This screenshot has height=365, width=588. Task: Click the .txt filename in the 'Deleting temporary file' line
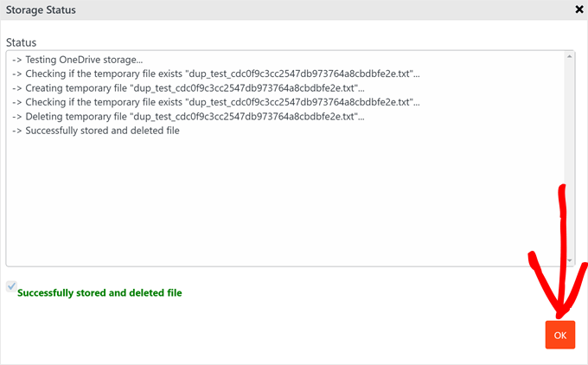click(246, 116)
